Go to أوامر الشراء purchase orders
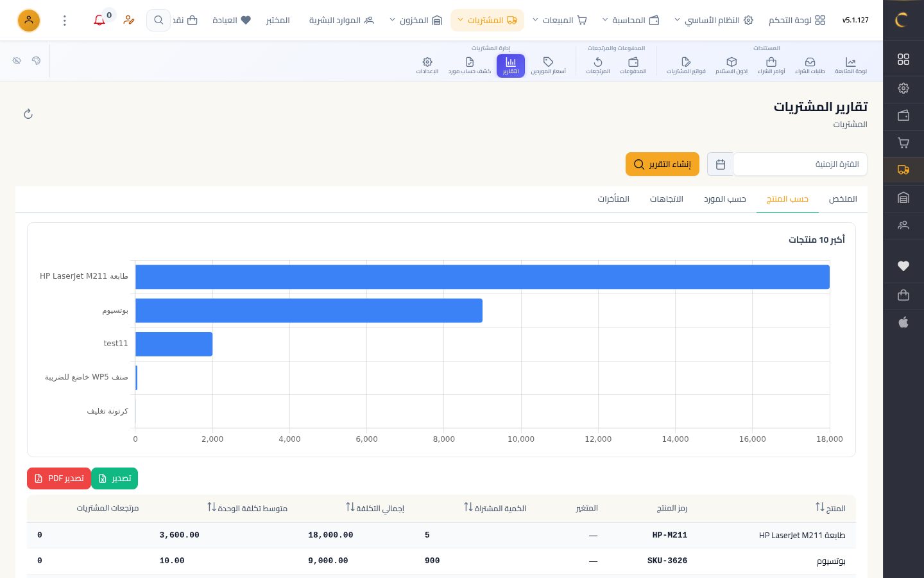 (771, 66)
